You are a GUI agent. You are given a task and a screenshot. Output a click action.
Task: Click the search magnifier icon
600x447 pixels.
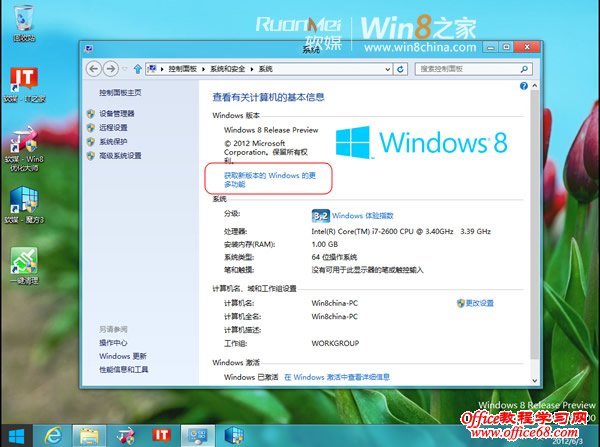[524, 69]
